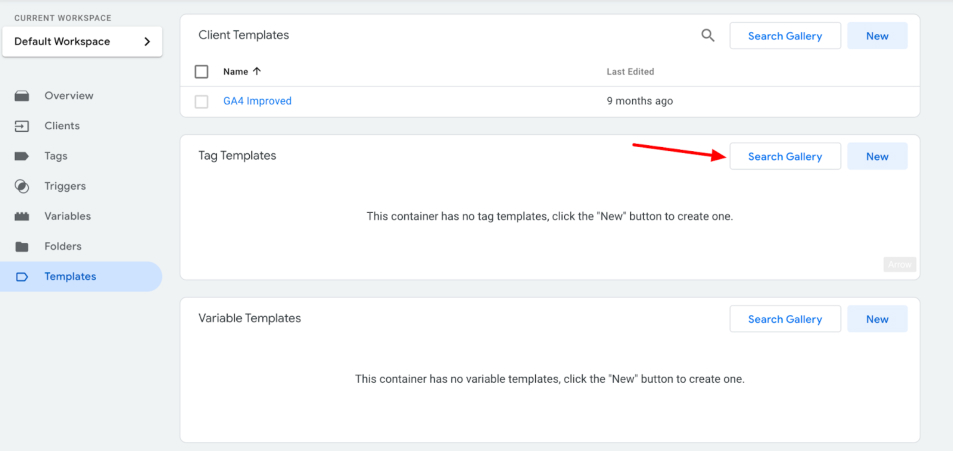Click the Triggers circle icon
The image size is (954, 451).
click(22, 186)
